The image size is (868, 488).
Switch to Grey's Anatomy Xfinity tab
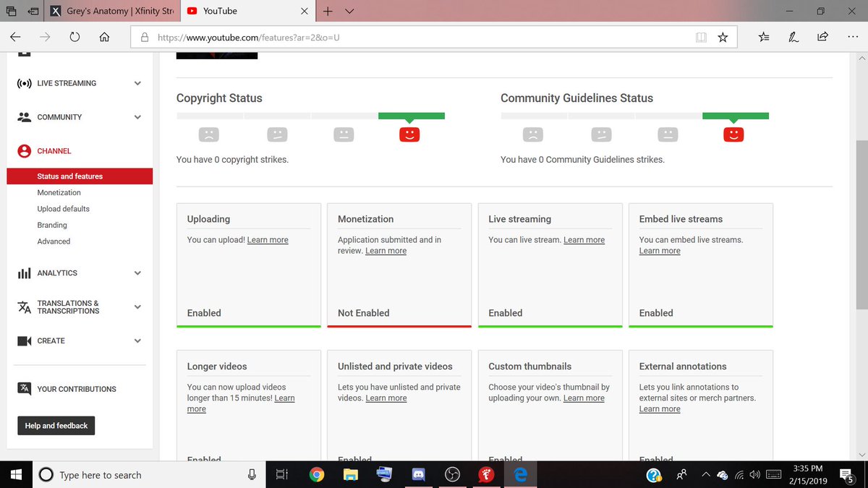click(x=111, y=11)
